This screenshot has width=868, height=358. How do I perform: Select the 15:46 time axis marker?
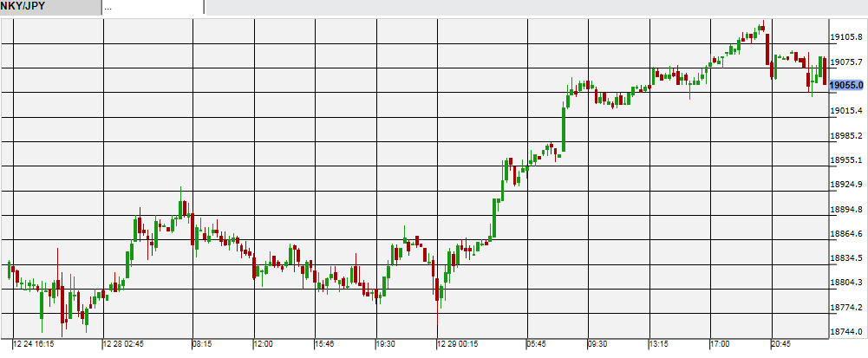point(324,344)
